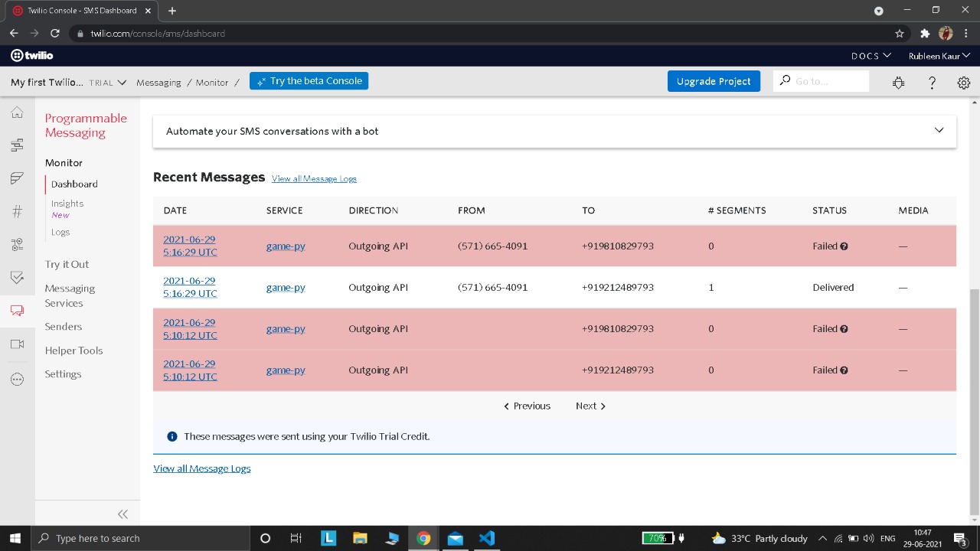980x551 pixels.
Task: Click failed info icon on 5:10:12 +919810829793 row
Action: click(844, 329)
